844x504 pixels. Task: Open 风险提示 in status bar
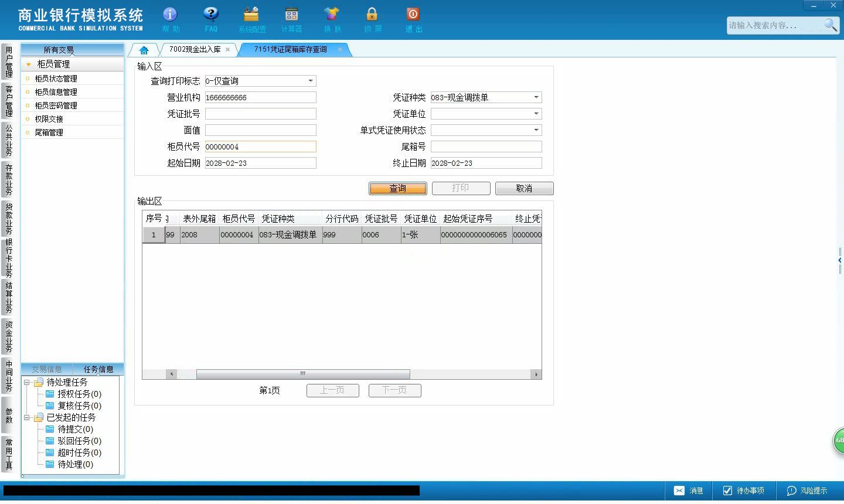point(807,491)
